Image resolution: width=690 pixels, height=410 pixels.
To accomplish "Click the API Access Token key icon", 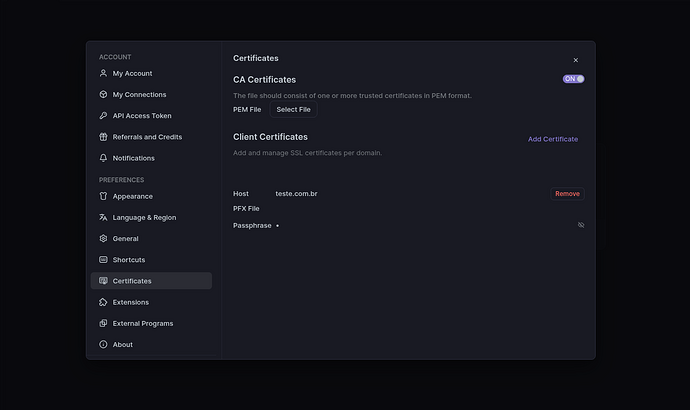I will 103,116.
